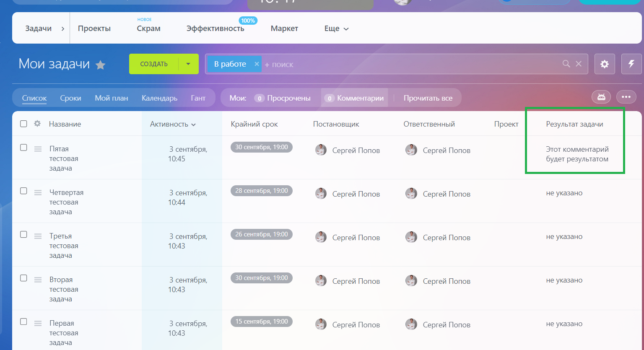Click the magnifier search icon in the filter
Screen dimensions: 644x350
pos(566,64)
